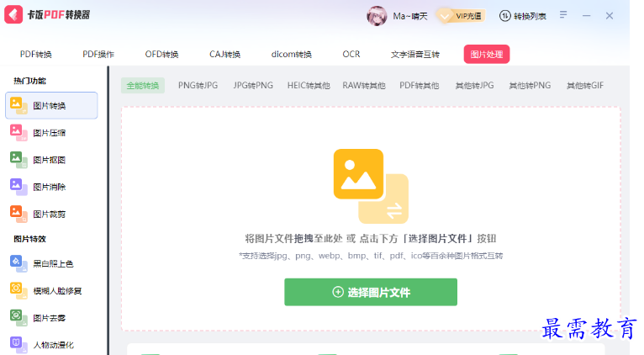This screenshot has height=355, width=644.
Task: Open the VIP充值 recharge button
Action: 462,16
